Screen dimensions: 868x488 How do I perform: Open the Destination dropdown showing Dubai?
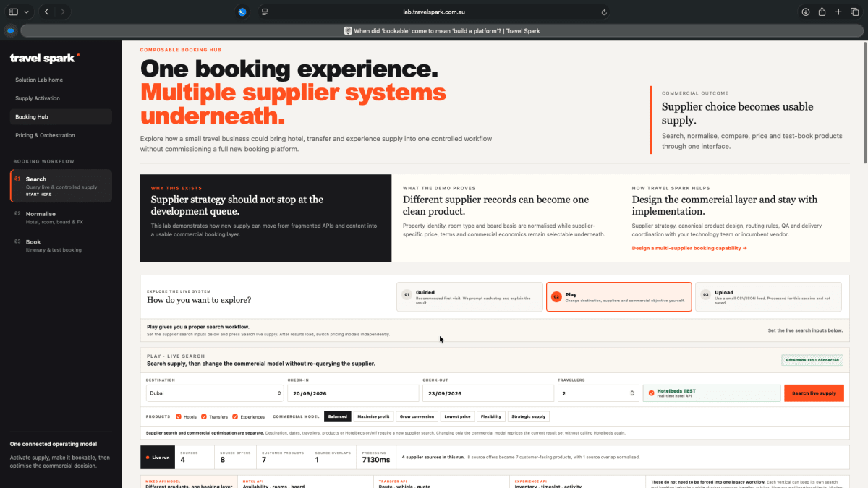coord(215,393)
